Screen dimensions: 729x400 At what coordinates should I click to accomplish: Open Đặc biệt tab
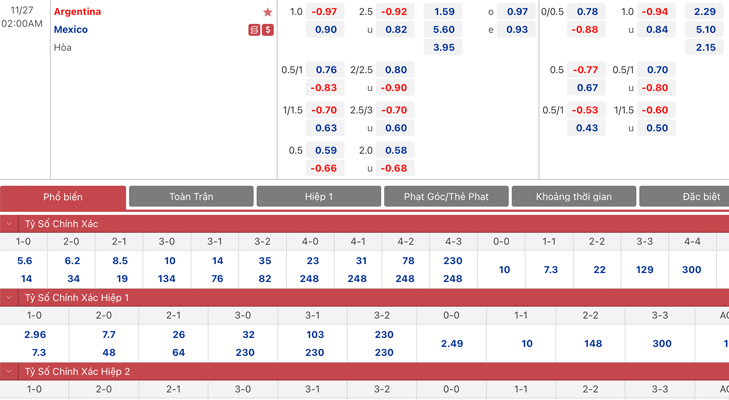684,197
